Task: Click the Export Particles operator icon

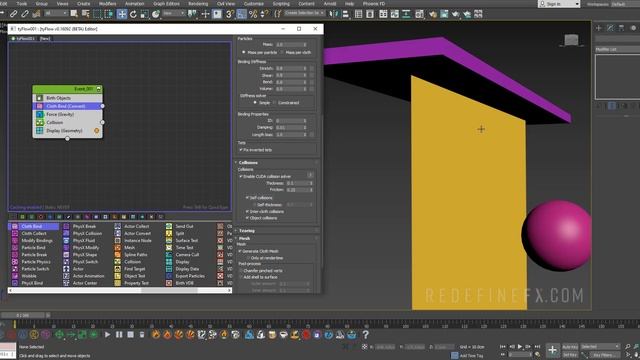Action: point(169,276)
